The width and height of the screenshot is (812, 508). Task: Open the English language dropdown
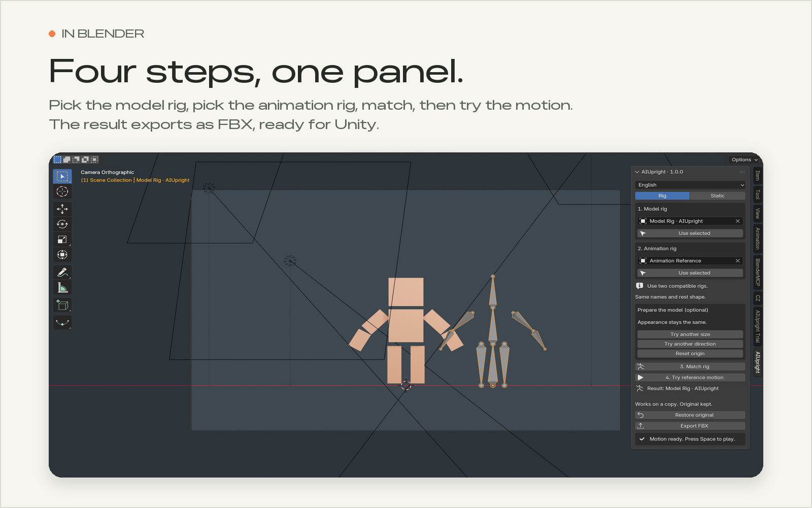point(690,185)
